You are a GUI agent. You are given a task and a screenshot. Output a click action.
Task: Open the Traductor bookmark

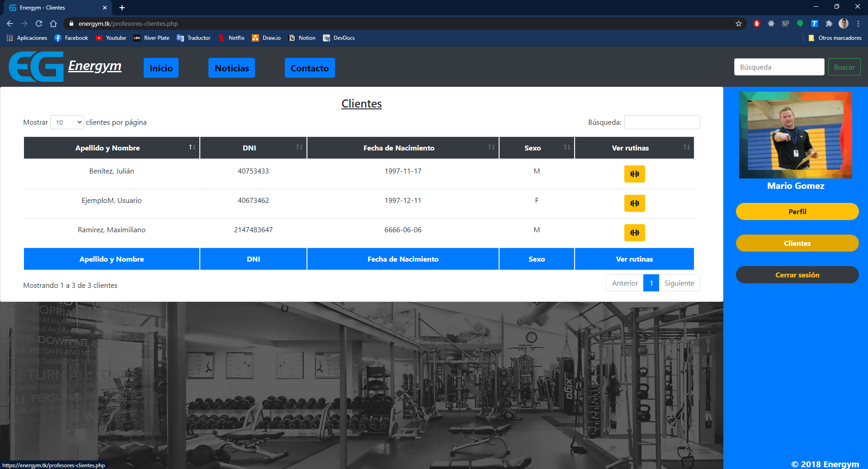coord(193,38)
